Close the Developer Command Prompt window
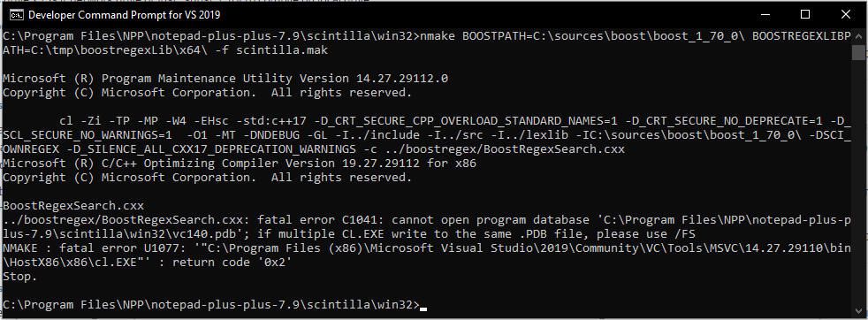 tap(845, 14)
